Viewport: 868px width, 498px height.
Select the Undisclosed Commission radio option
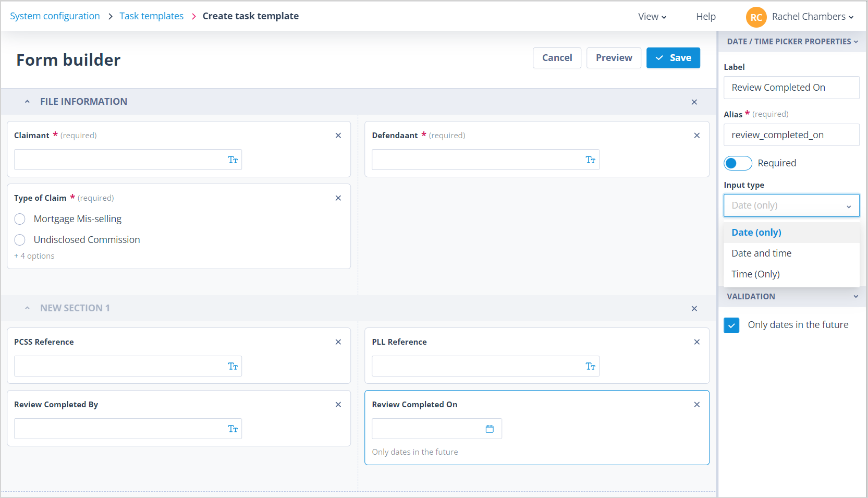pyautogui.click(x=20, y=240)
